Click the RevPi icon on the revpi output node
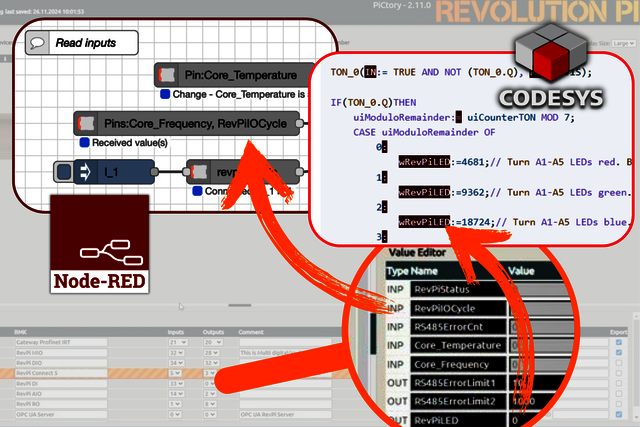This screenshot has height=427, width=640. click(x=199, y=172)
